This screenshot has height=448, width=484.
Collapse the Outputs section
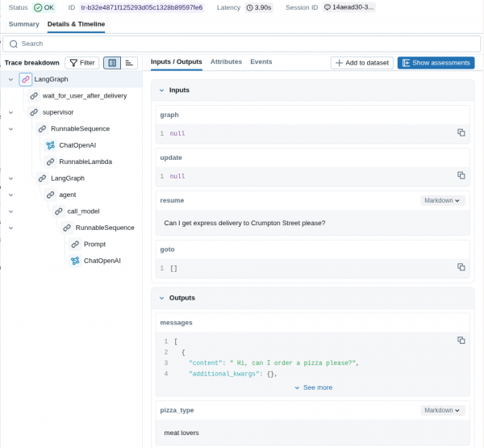coord(162,298)
